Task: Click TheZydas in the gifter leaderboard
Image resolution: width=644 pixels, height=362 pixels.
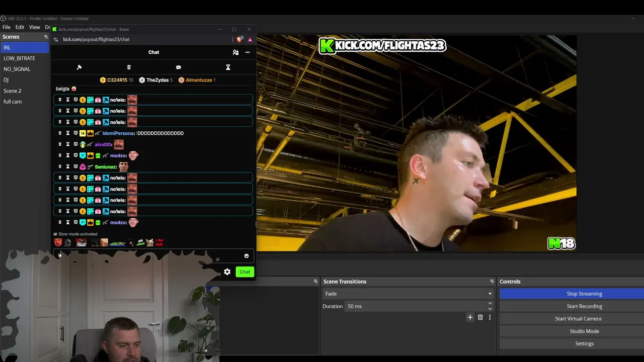Action: click(155, 80)
